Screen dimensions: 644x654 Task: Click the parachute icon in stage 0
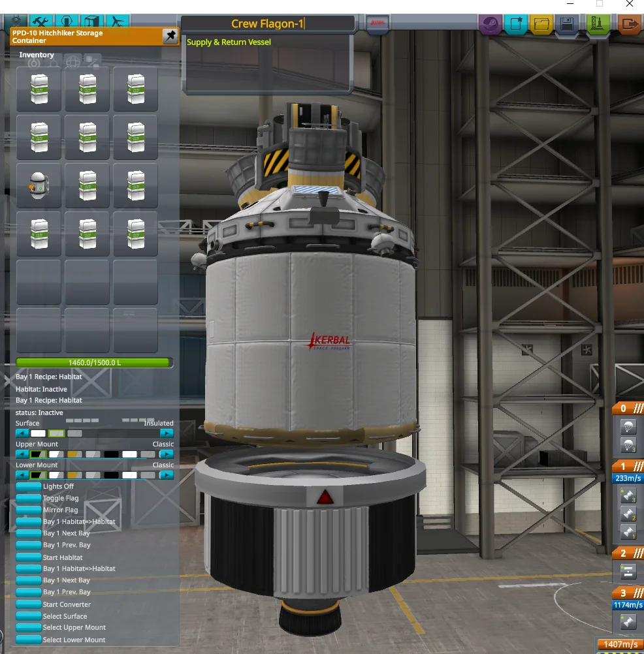pyautogui.click(x=628, y=427)
